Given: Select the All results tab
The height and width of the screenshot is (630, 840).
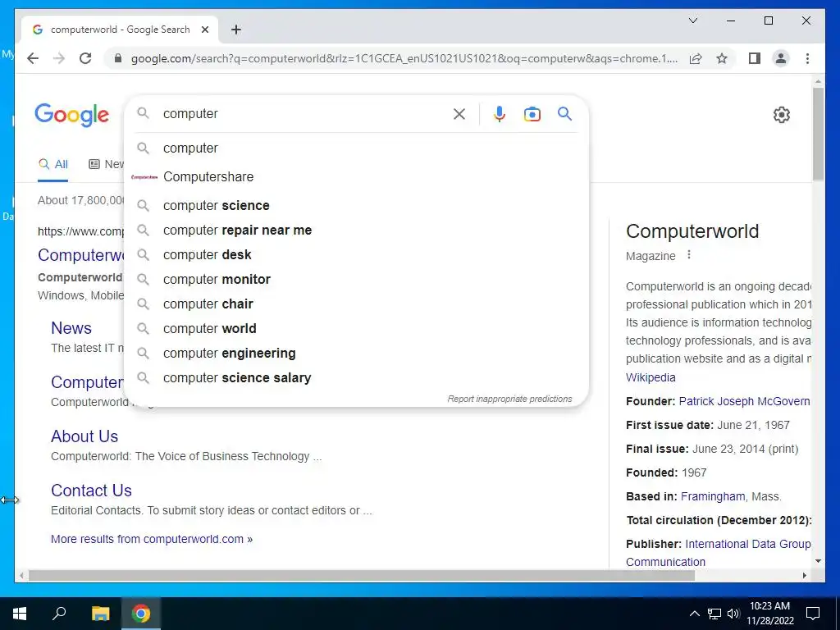Looking at the screenshot, I should point(53,164).
